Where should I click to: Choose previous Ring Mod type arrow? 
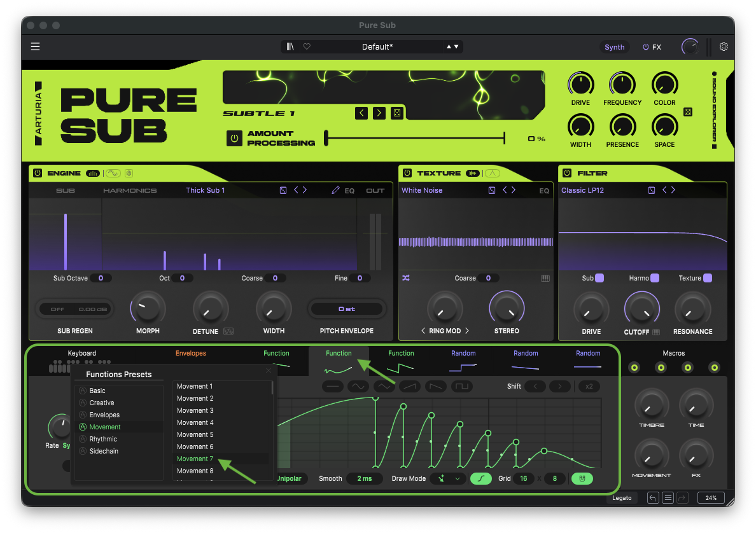423,331
